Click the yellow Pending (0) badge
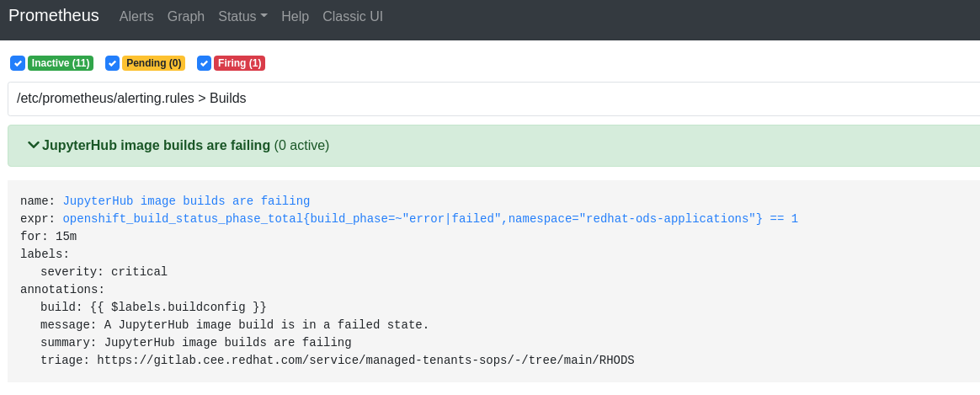The width and height of the screenshot is (980, 395). tap(153, 63)
